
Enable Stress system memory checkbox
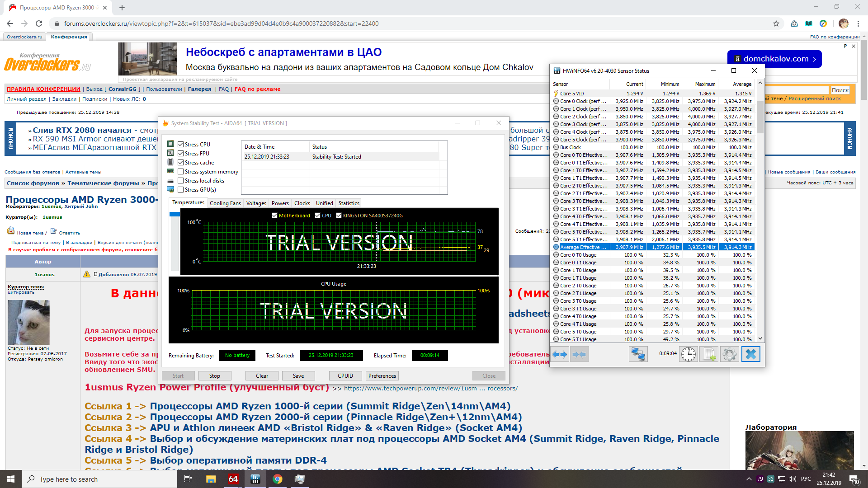(181, 172)
